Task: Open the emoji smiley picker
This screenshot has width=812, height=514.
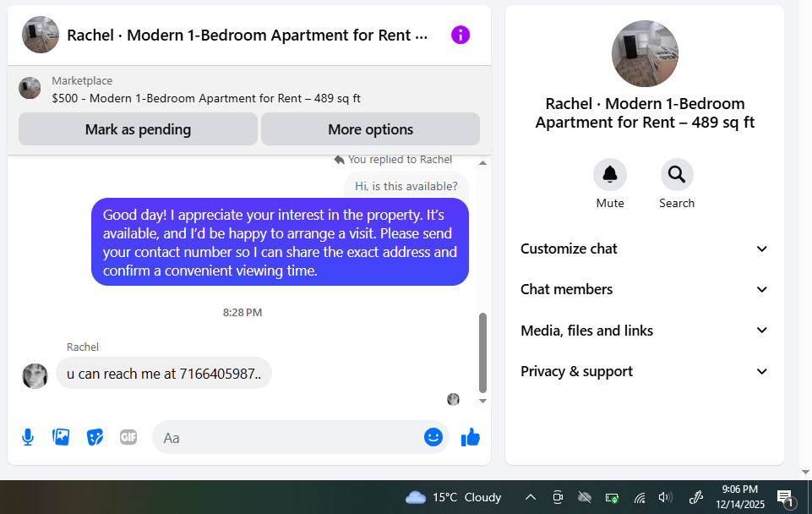Action: [433, 437]
